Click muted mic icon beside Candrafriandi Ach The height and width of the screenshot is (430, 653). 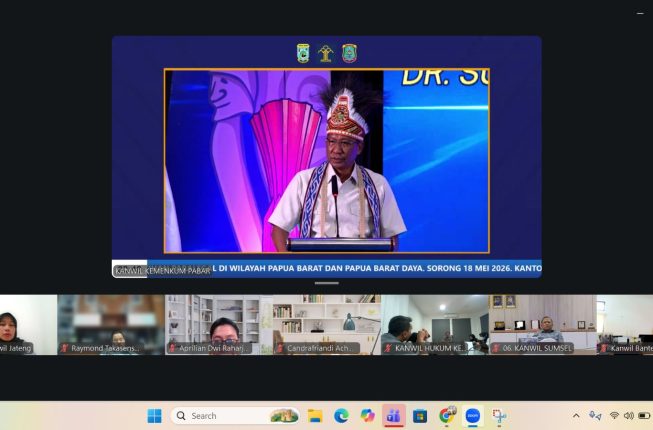click(x=280, y=348)
